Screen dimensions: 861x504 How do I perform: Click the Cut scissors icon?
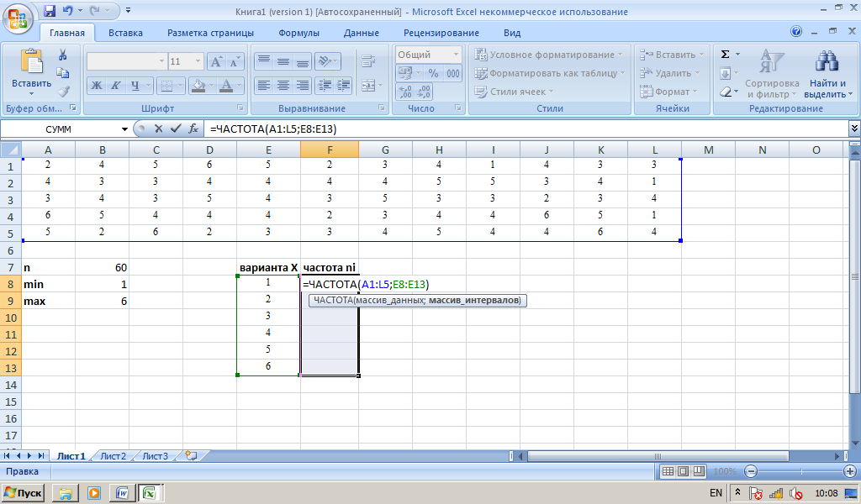point(62,55)
